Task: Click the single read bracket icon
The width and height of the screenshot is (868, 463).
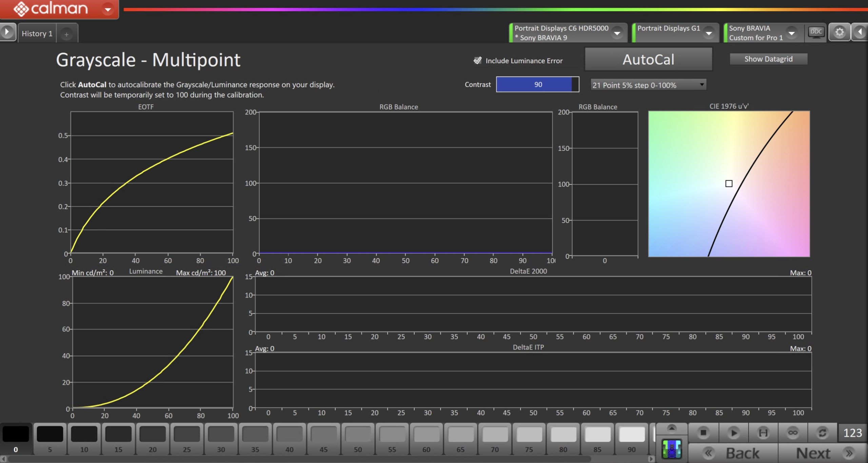Action: coord(763,433)
